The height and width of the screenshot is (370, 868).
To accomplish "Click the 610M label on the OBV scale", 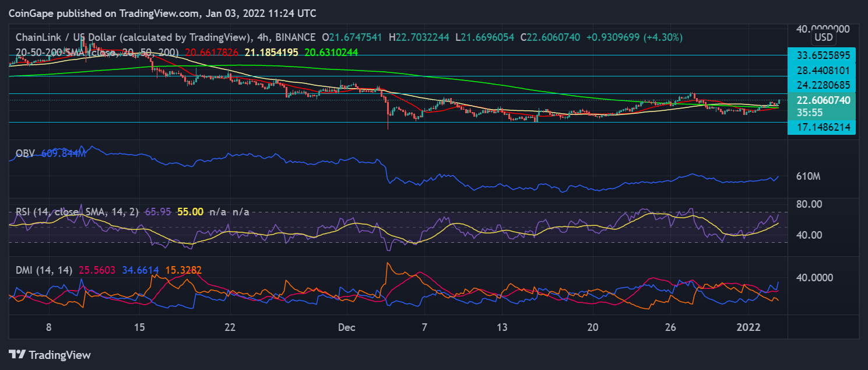I will [x=809, y=176].
